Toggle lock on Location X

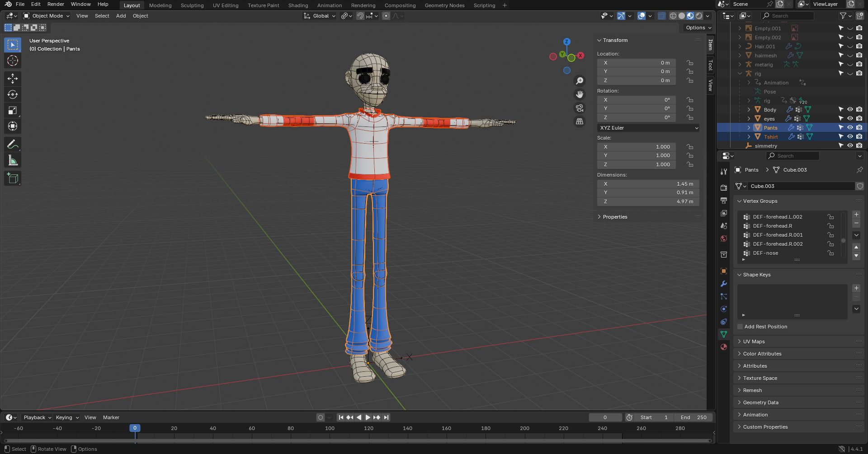pyautogui.click(x=689, y=63)
